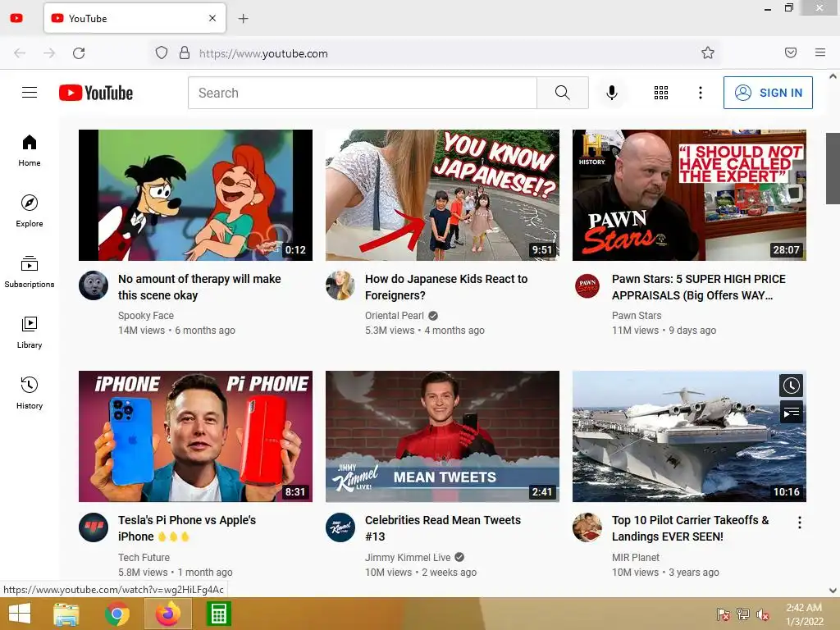This screenshot has height=630, width=840.
Task: Open Google Chrome from the taskbar
Action: coord(116,614)
